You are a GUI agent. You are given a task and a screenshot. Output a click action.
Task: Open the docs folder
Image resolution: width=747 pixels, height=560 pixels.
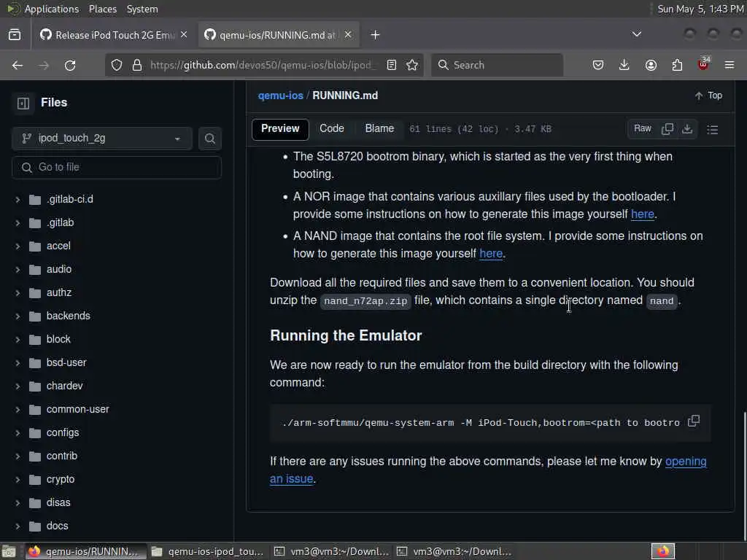57,526
